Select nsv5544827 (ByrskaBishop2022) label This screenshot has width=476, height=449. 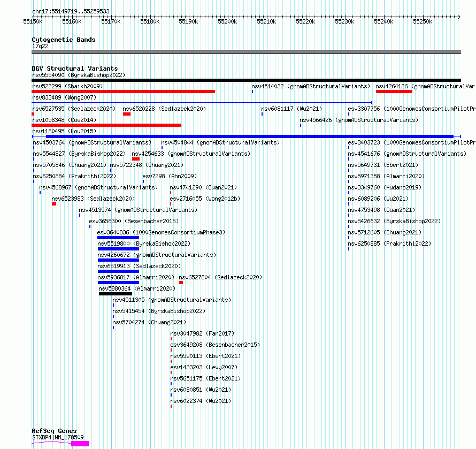[79, 154]
